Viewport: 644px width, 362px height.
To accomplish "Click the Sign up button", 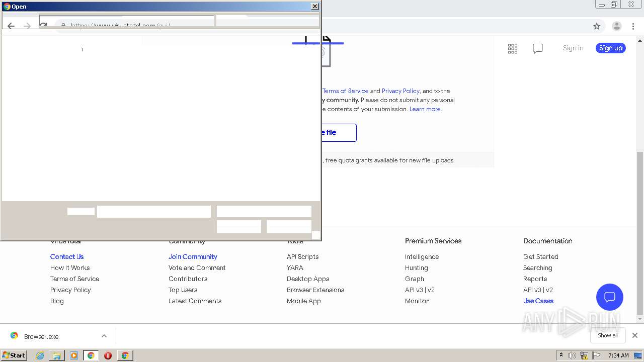I will (x=611, y=48).
